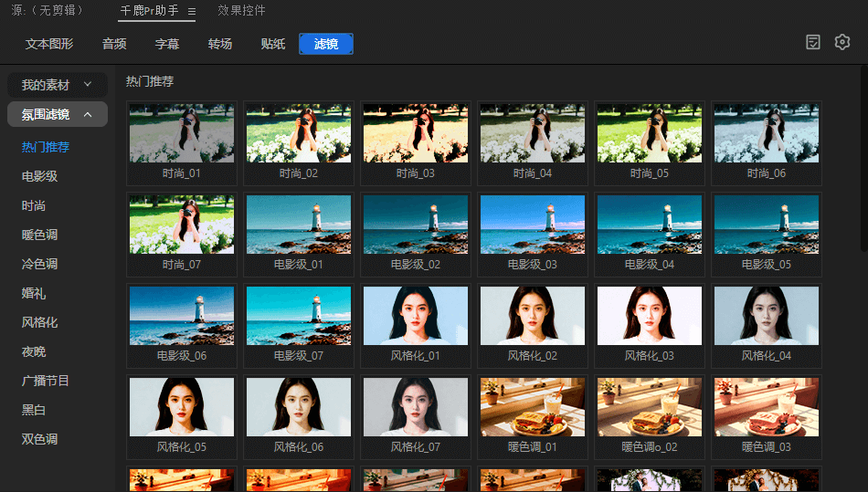Image resolution: width=868 pixels, height=492 pixels.
Task: Open the 转场 tab
Action: 219,44
